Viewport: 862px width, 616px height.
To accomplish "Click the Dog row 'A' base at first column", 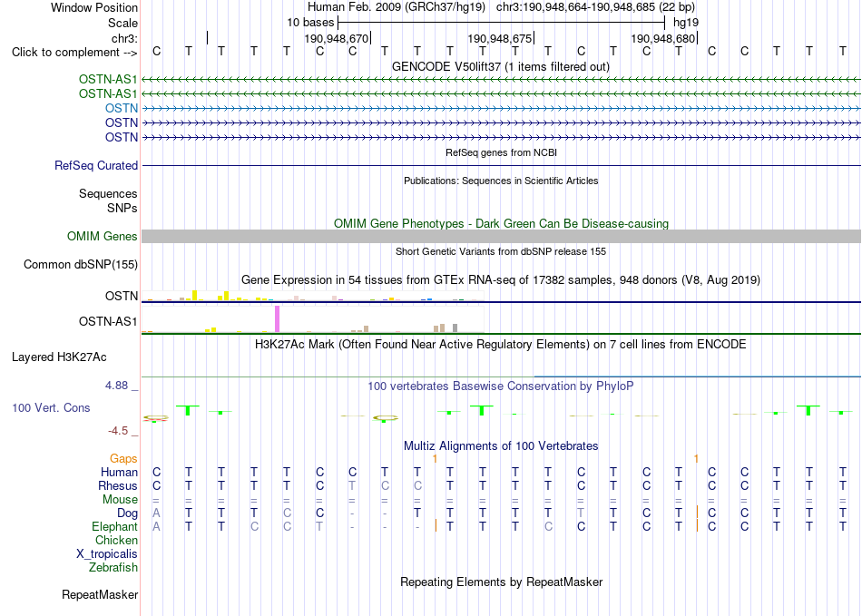I will (157, 513).
